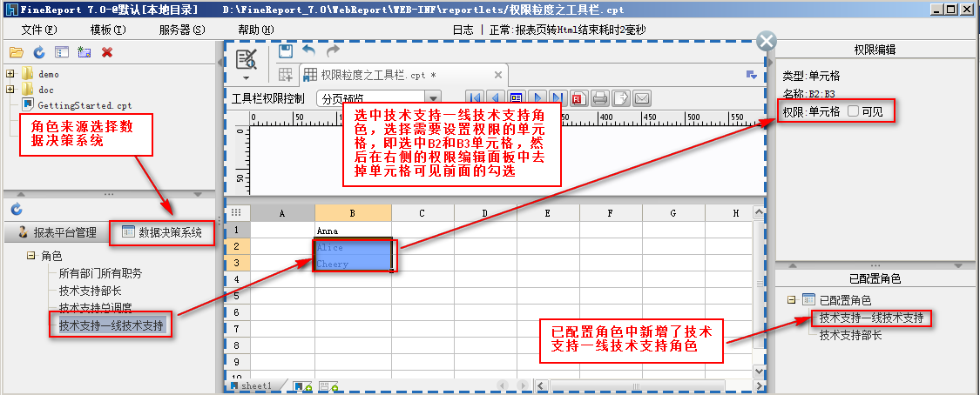Collapse the 角色 tree node
This screenshot has height=395, width=980.
[30, 256]
